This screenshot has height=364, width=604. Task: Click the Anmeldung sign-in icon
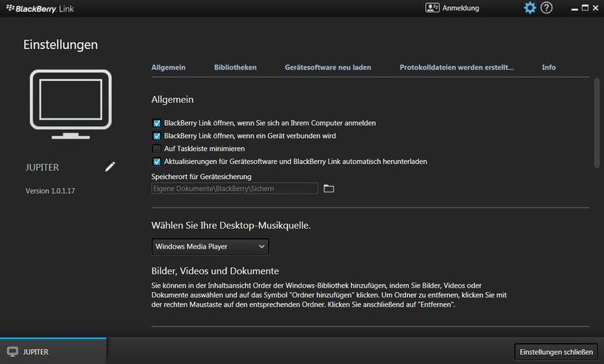point(432,8)
